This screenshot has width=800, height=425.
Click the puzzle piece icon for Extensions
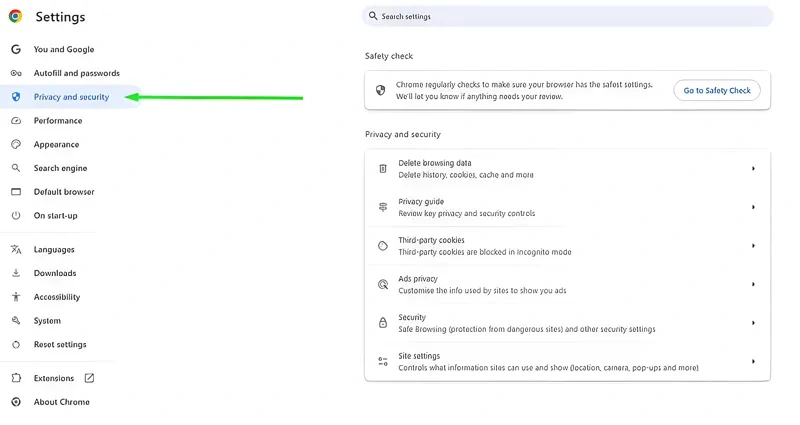pos(16,378)
